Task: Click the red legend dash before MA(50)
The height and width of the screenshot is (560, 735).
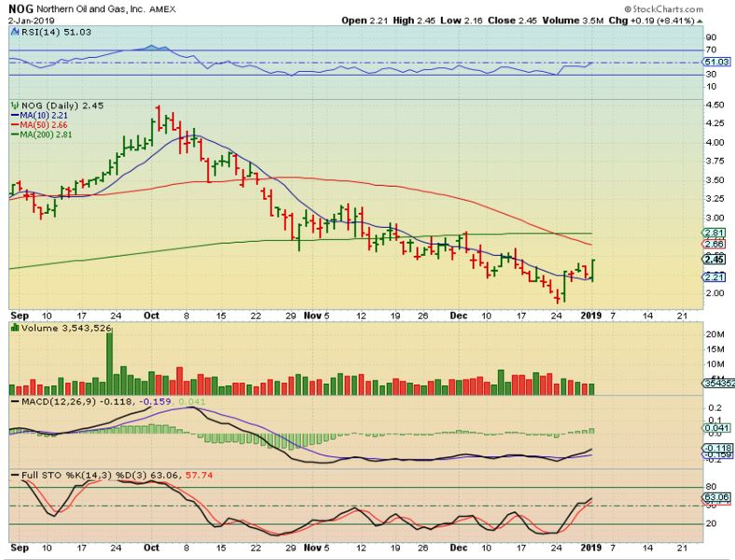Action: click(15, 125)
